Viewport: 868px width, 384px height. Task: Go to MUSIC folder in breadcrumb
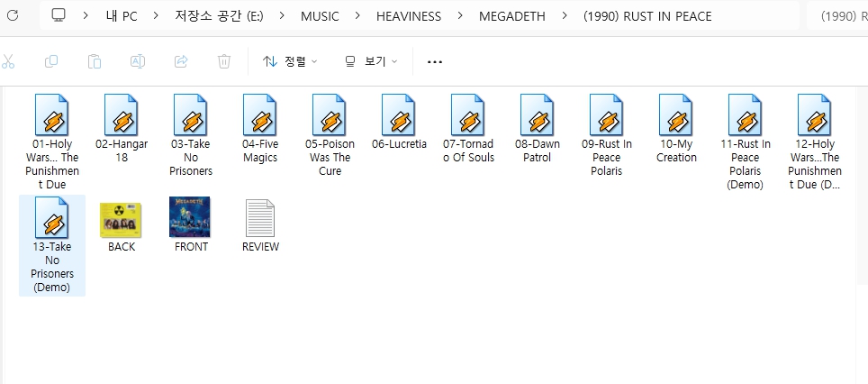[320, 16]
